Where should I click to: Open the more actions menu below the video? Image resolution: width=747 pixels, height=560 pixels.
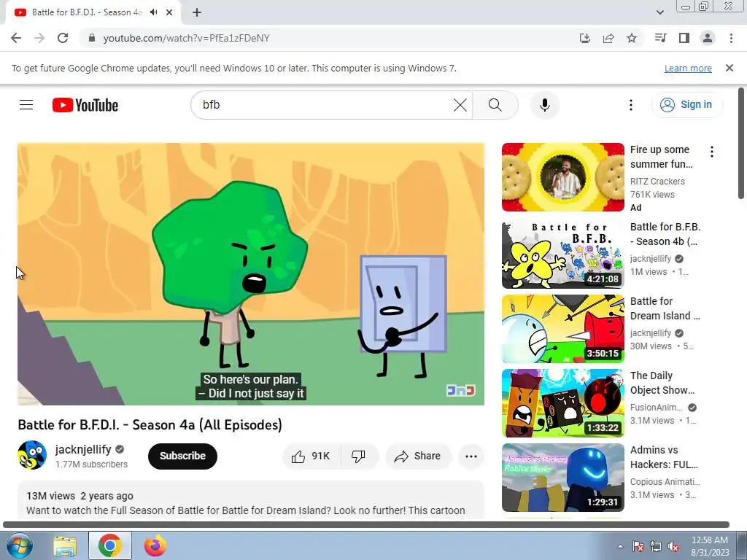click(471, 456)
